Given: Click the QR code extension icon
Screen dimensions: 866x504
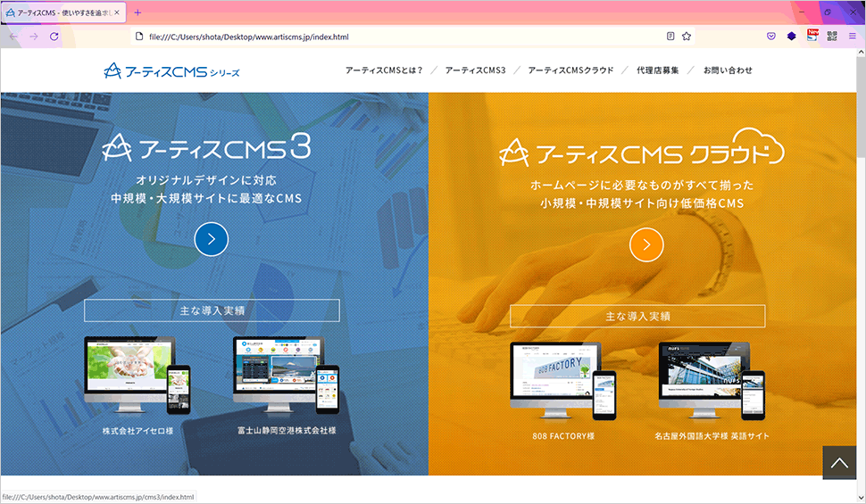Looking at the screenshot, I should point(832,37).
